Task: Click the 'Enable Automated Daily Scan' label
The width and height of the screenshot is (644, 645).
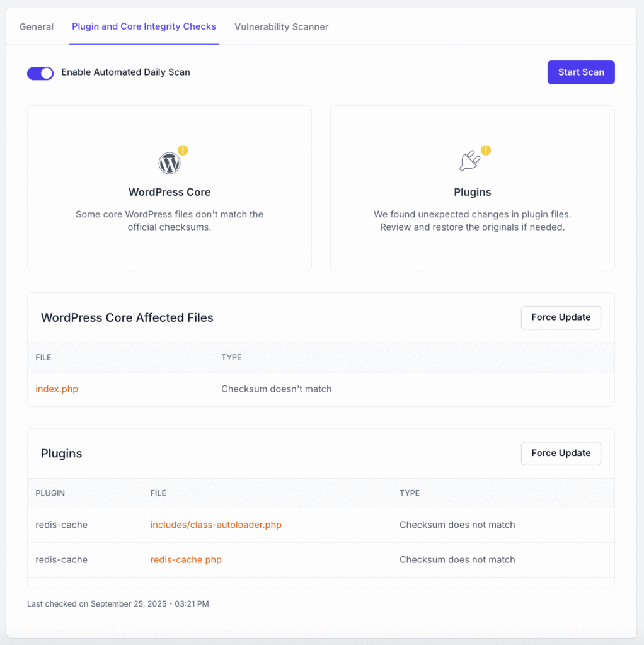Action: 125,72
